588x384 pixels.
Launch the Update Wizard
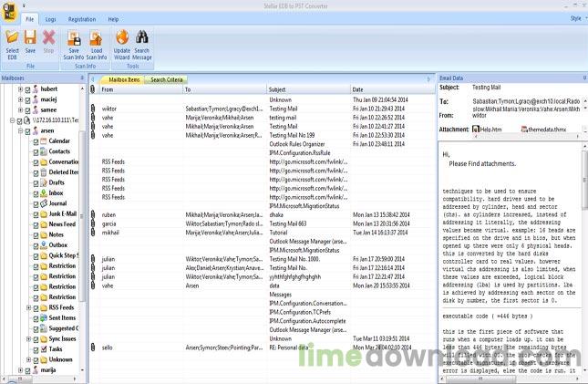pos(122,45)
